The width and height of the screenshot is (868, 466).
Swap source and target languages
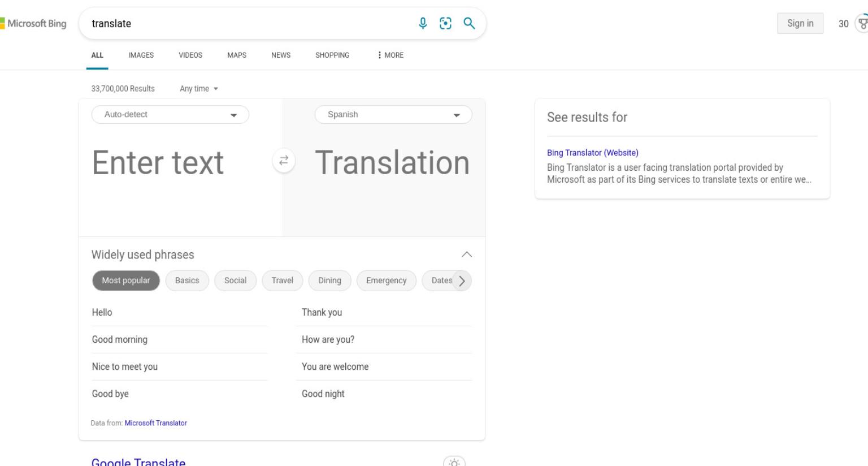point(284,161)
